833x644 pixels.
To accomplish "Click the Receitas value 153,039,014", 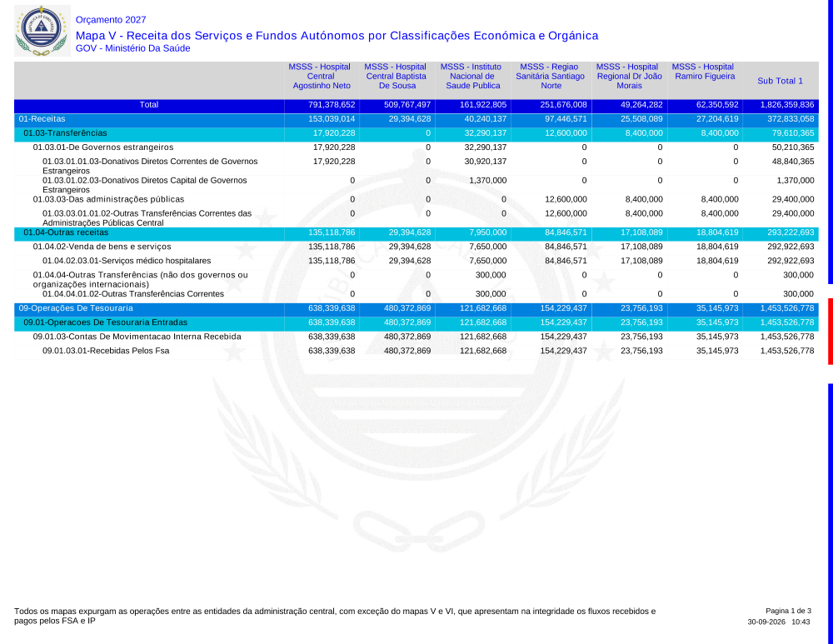I will 332,119.
